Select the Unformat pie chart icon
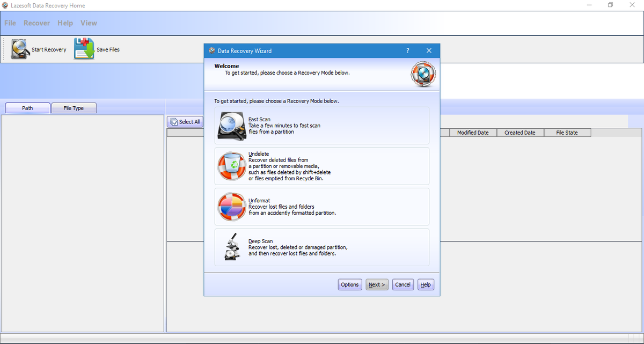 point(231,207)
